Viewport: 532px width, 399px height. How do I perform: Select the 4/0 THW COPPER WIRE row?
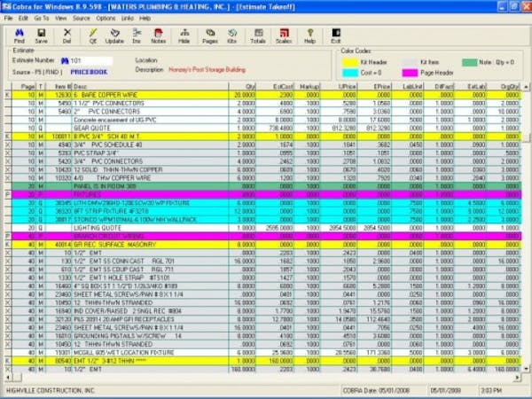(267, 178)
